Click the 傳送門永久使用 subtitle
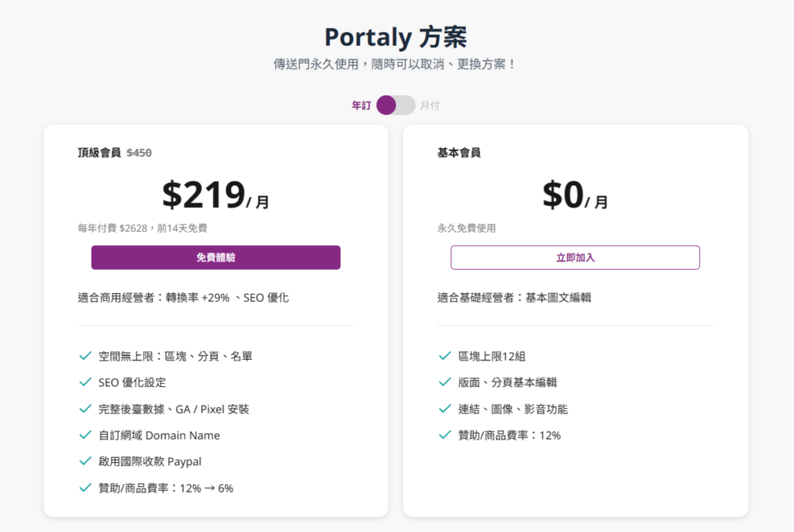The width and height of the screenshot is (794, 532). pos(395,64)
